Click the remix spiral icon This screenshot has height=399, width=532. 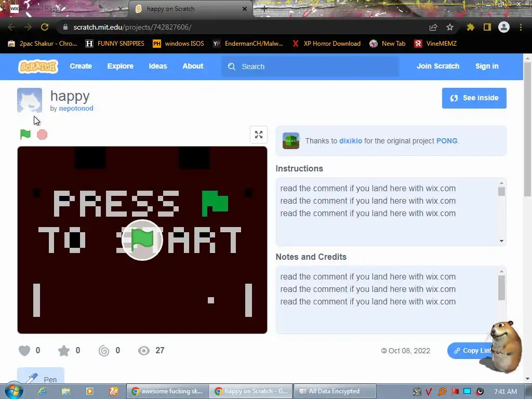[104, 351]
